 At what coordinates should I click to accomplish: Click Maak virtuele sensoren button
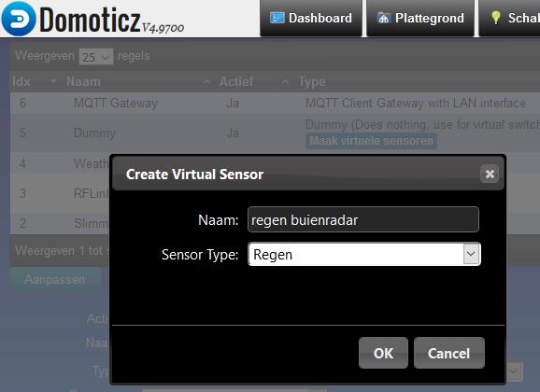tap(371, 141)
